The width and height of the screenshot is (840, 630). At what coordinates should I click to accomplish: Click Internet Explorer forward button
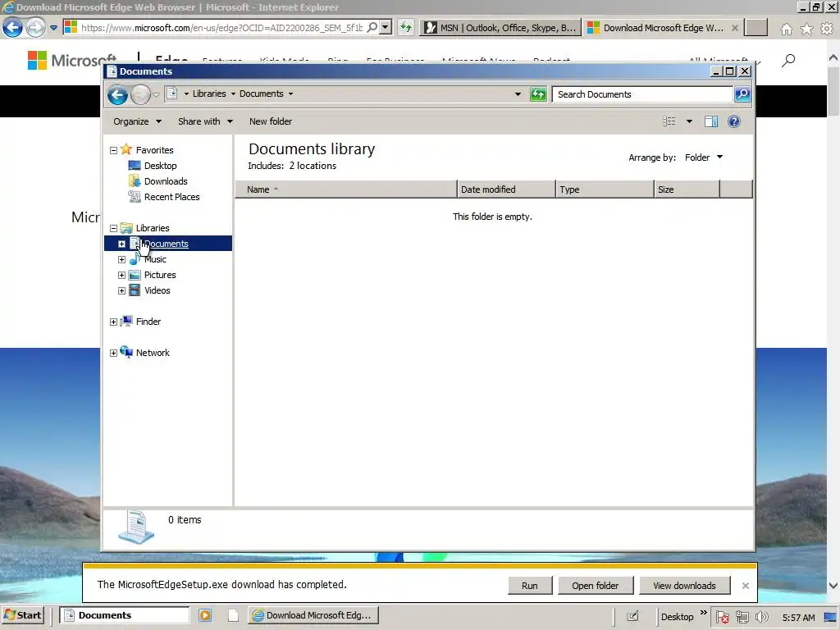(35, 27)
